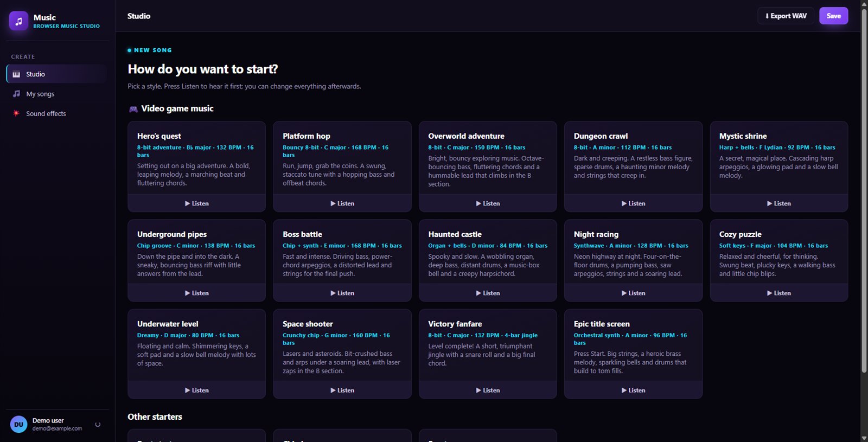Choose the Platform hop style title

coord(307,136)
